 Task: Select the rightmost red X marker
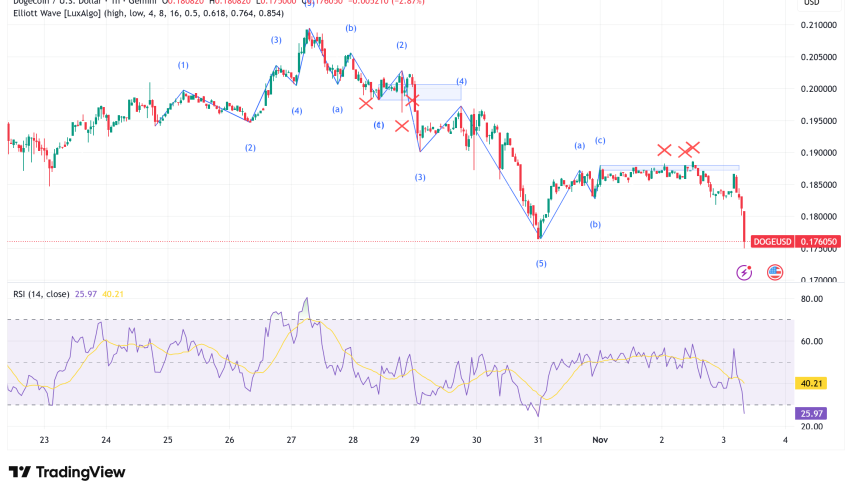(x=693, y=147)
